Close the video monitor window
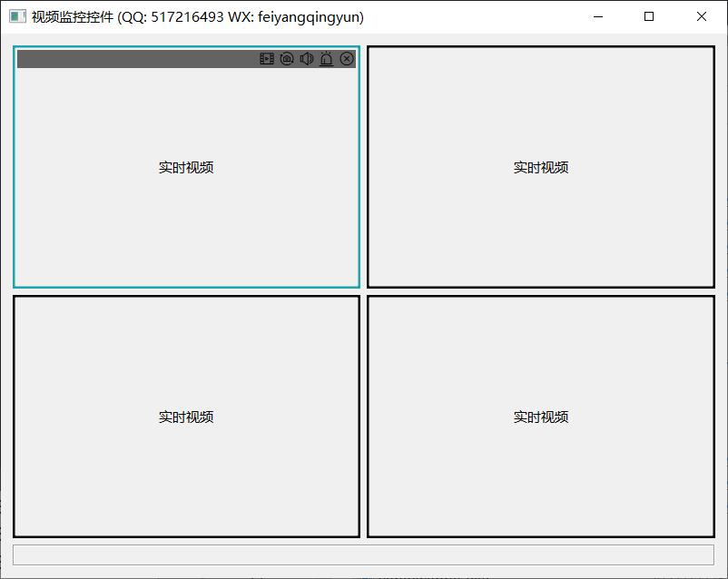 (702, 16)
